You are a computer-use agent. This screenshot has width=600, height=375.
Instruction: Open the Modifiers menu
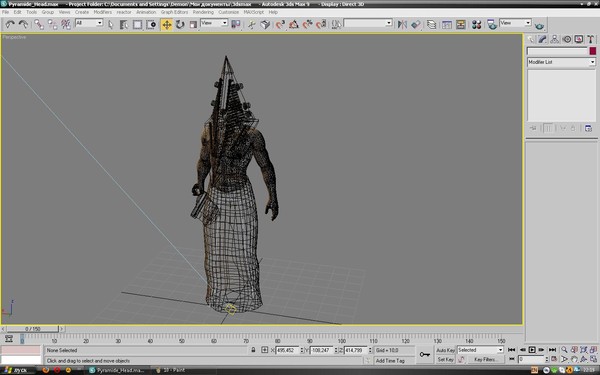[103, 12]
